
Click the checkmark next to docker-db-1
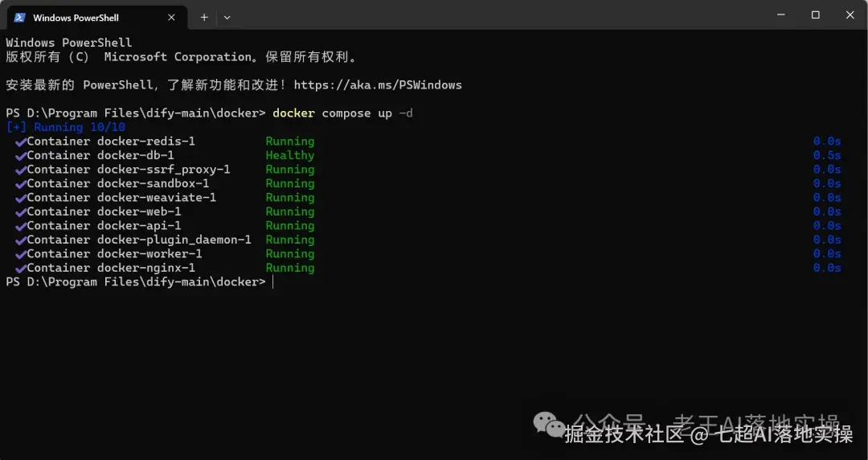click(20, 155)
